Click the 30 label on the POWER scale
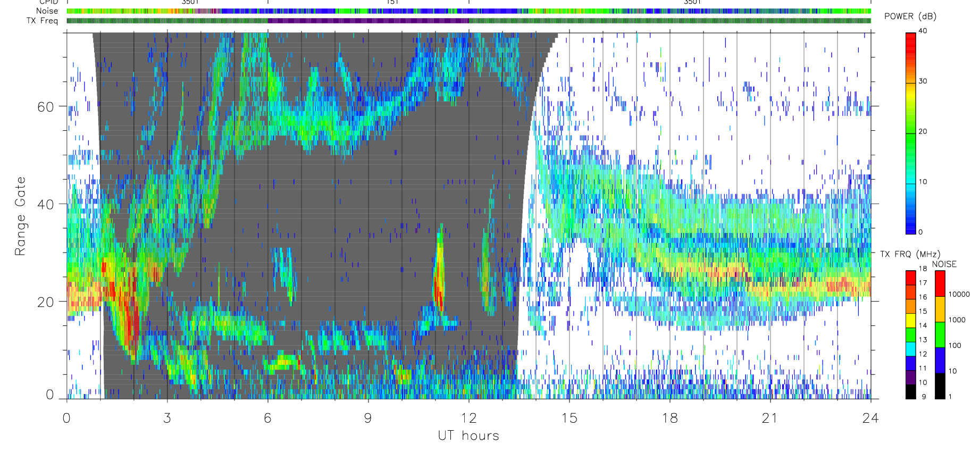Viewport: 980px width, 452px height. (x=923, y=81)
